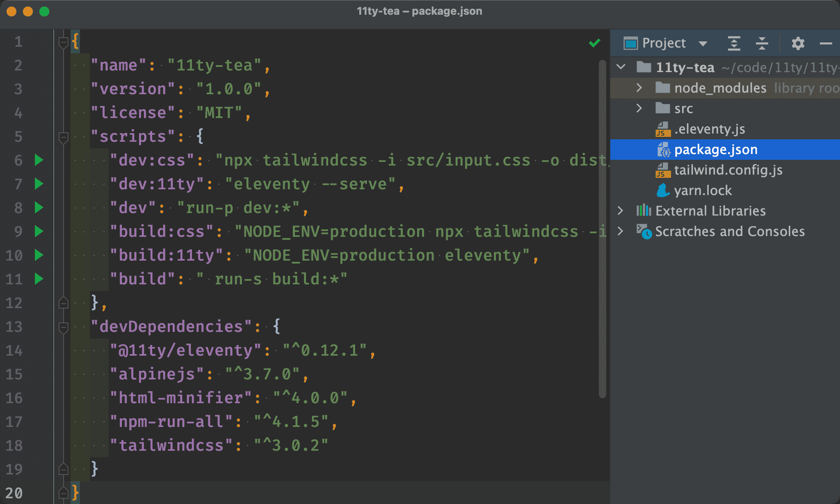
Task: Click the yarn.lock file icon
Action: pyautogui.click(x=663, y=191)
